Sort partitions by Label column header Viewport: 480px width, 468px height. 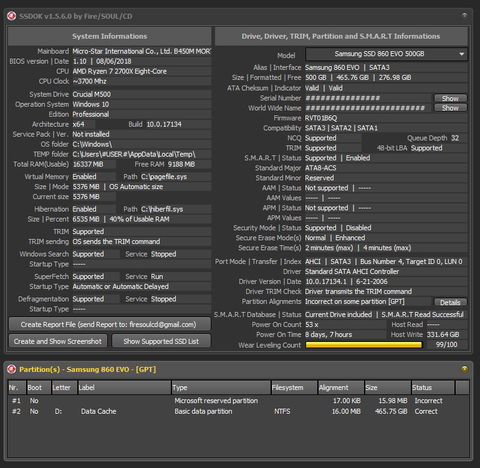tap(124, 387)
